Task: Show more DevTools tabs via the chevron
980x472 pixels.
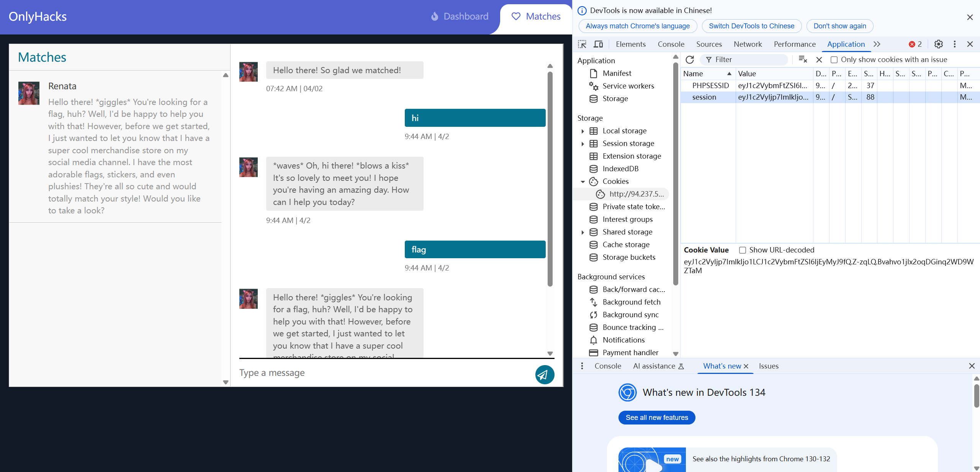Action: pos(877,44)
